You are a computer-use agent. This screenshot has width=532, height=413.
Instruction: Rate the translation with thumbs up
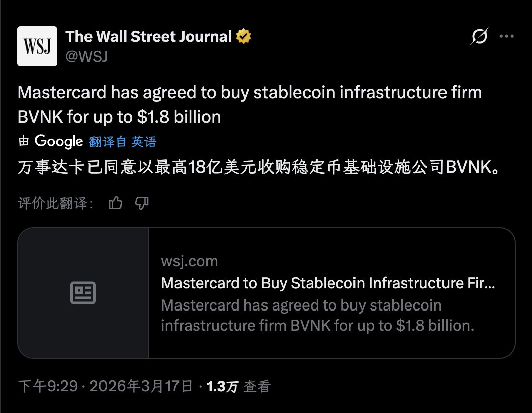click(116, 203)
